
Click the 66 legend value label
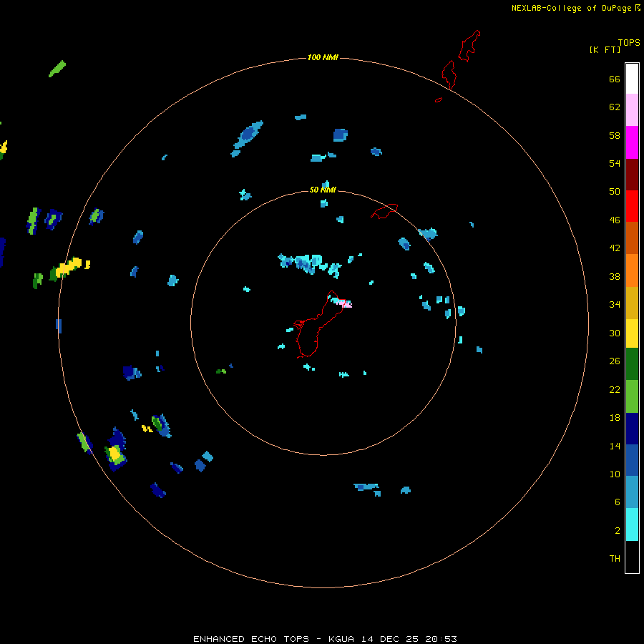point(615,79)
